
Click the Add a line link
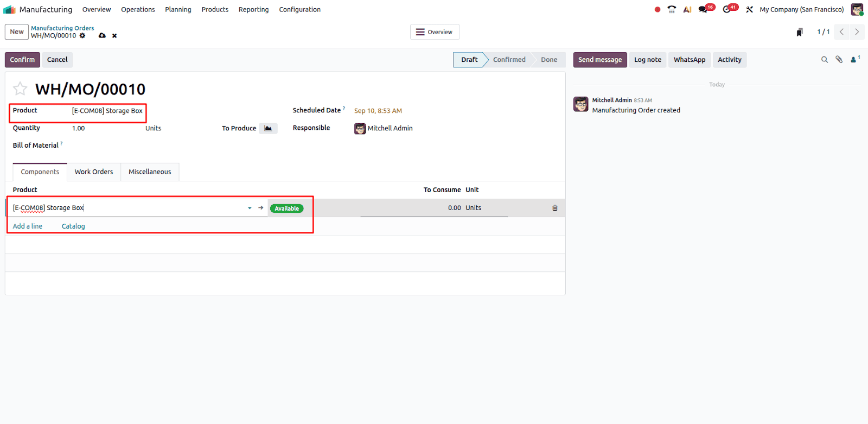tap(28, 226)
